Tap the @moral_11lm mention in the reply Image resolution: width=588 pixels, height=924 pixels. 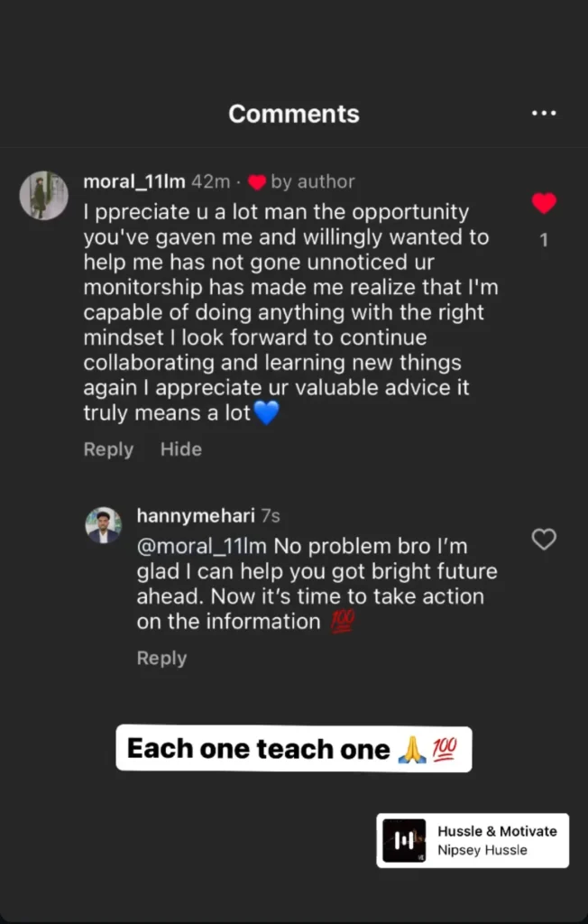pos(202,547)
